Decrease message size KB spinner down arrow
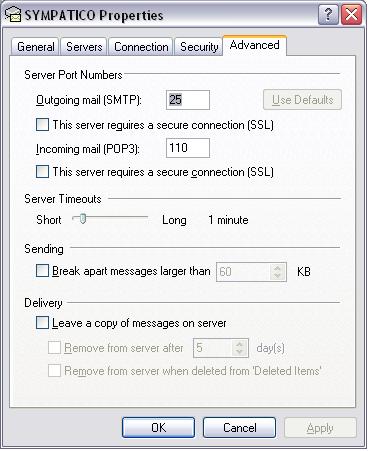Screen dimensions: 369x451 (277, 276)
